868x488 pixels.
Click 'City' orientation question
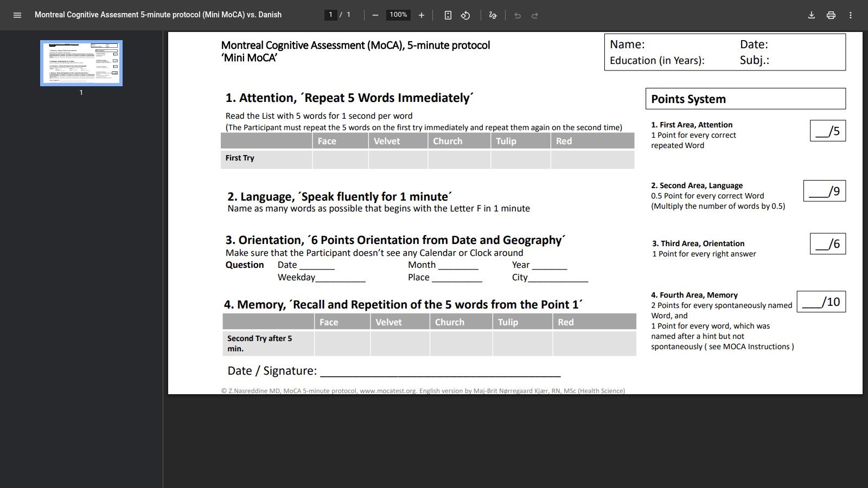point(550,277)
